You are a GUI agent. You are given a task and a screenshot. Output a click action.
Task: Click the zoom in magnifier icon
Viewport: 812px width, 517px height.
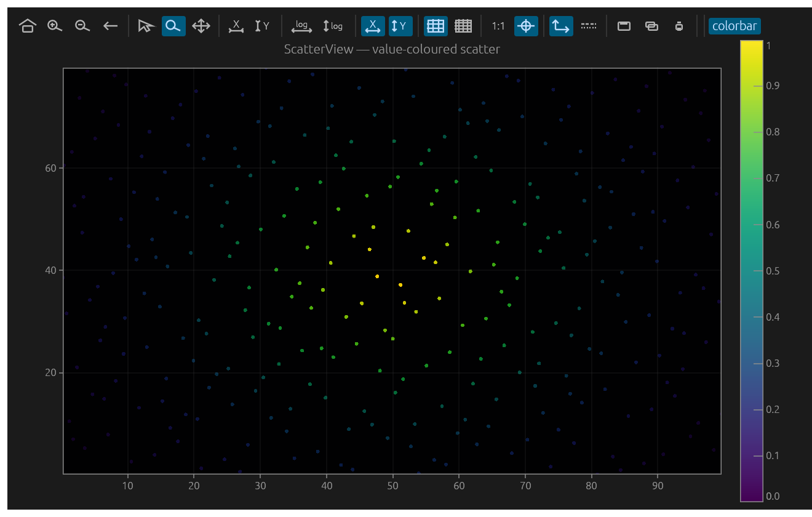[55, 26]
